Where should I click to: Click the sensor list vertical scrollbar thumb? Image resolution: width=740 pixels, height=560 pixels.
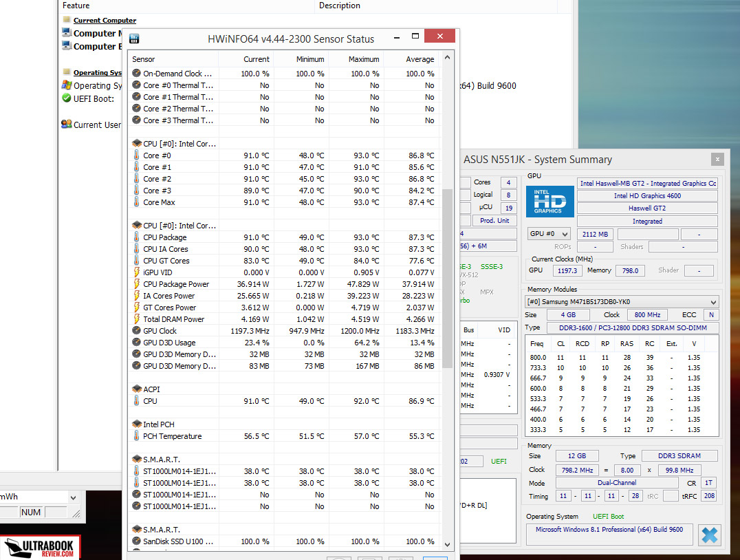point(448,279)
